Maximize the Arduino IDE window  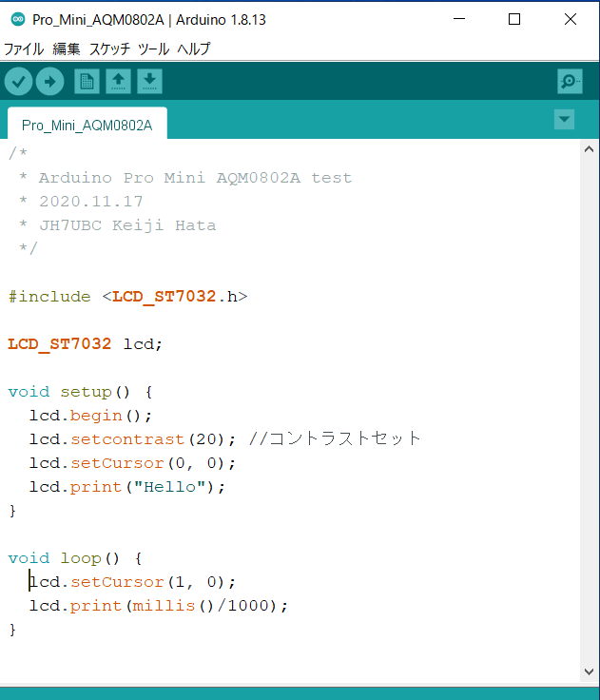[x=514, y=19]
